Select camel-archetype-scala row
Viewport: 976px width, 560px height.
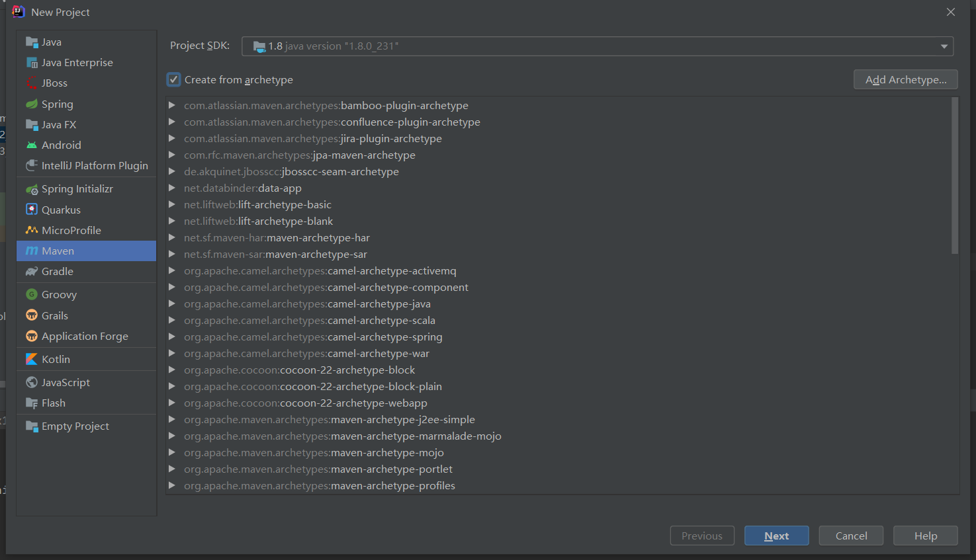point(558,320)
